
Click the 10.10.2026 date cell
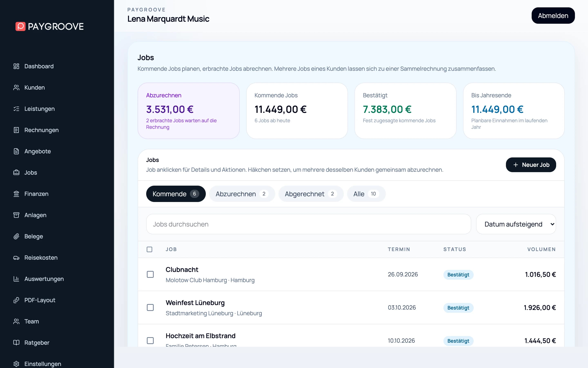coord(401,340)
